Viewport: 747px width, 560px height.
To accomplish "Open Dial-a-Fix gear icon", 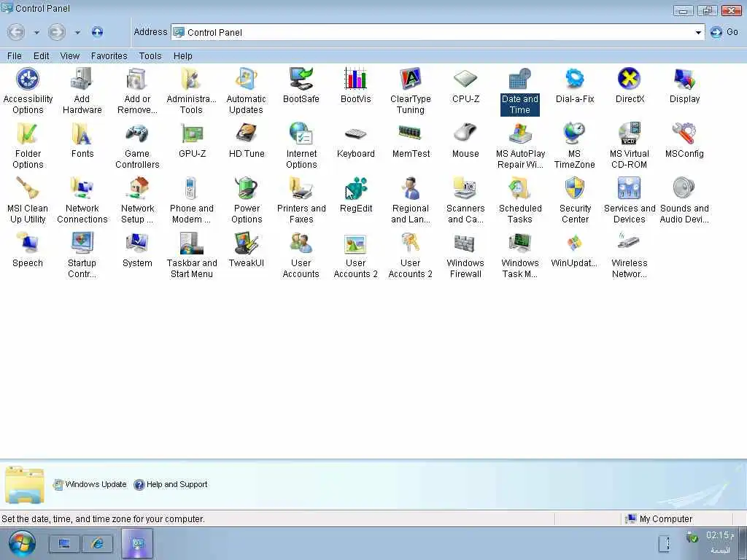I will coord(575,79).
